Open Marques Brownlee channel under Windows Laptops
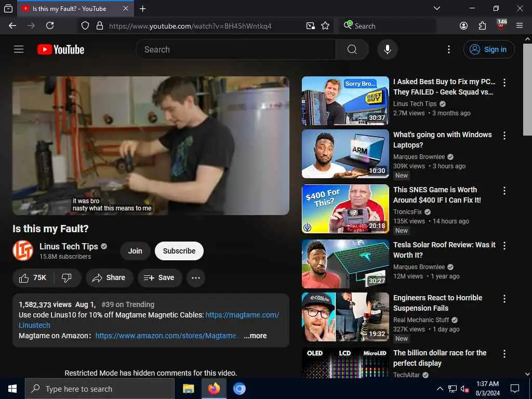Screen dimensions: 532x399 (419, 157)
